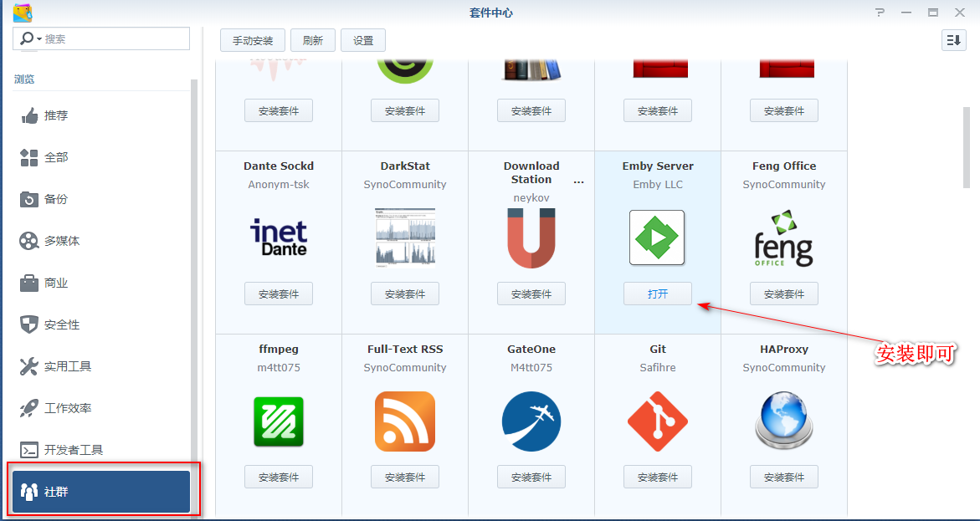980x521 pixels.
Task: Select the 社群 community category
Action: 101,492
